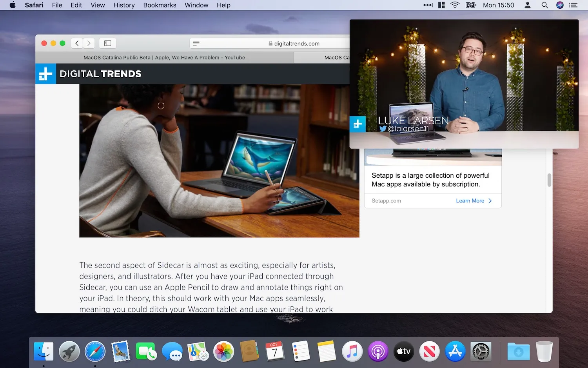Image resolution: width=588 pixels, height=368 pixels.
Task: Open System Preferences from the Dock
Action: 481,352
